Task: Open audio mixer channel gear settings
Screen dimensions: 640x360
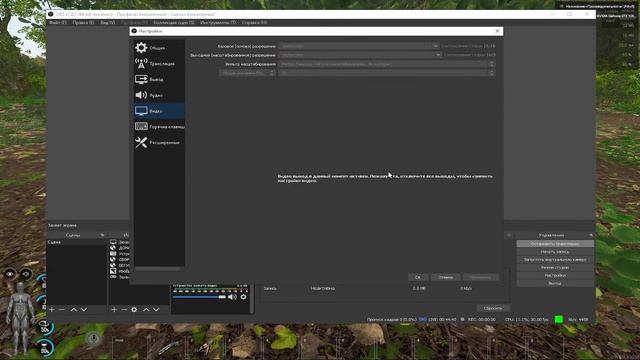Action: (x=243, y=297)
